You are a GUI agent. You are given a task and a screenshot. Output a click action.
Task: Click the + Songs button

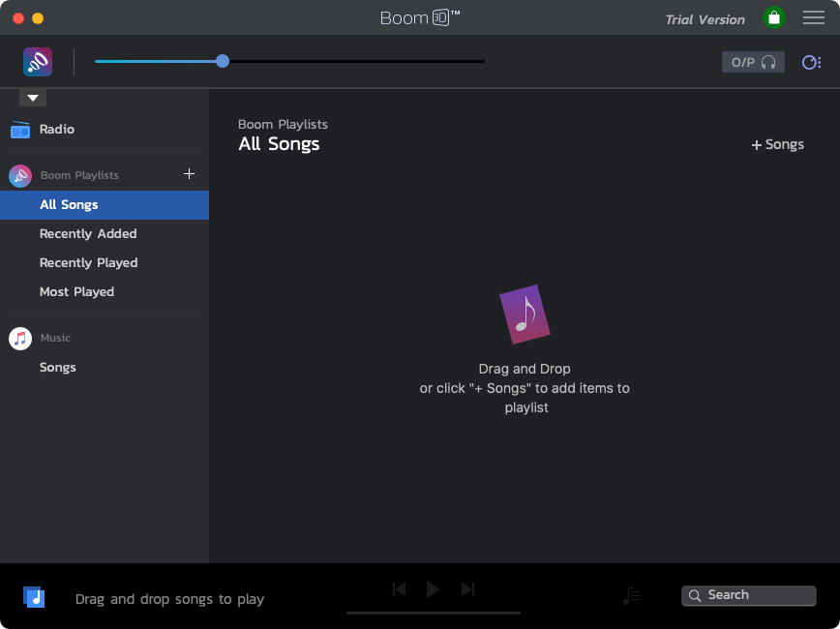[x=777, y=144]
